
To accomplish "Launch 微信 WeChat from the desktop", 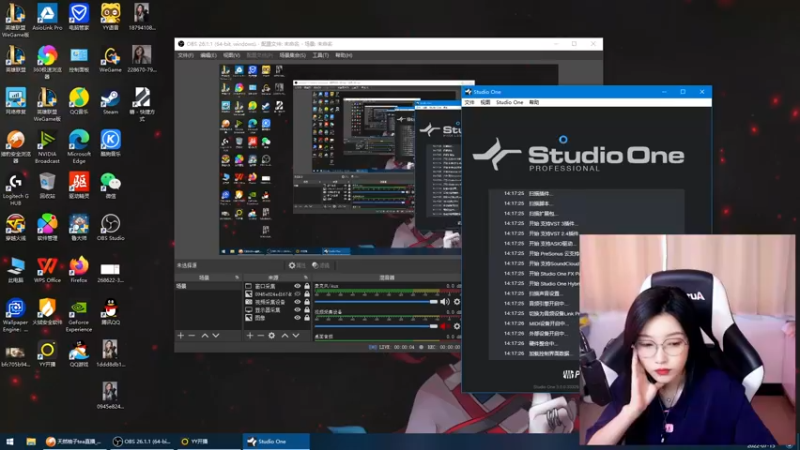I will click(110, 186).
